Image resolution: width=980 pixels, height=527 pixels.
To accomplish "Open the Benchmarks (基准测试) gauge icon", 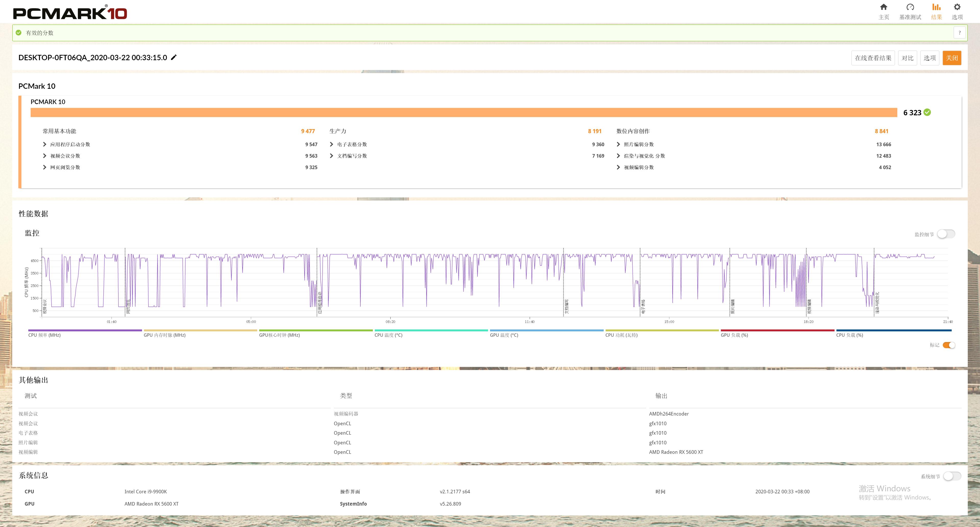I will pos(910,7).
